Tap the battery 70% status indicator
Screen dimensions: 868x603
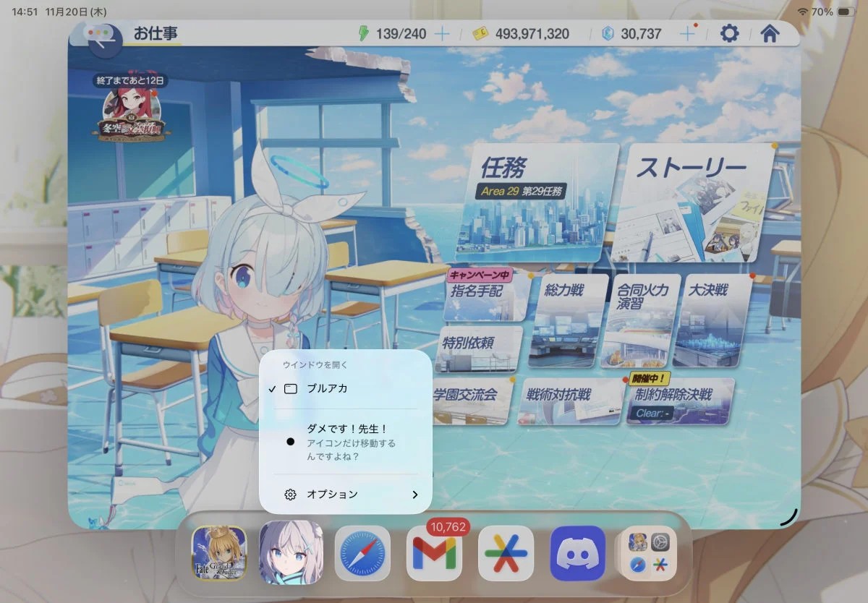[x=835, y=12]
